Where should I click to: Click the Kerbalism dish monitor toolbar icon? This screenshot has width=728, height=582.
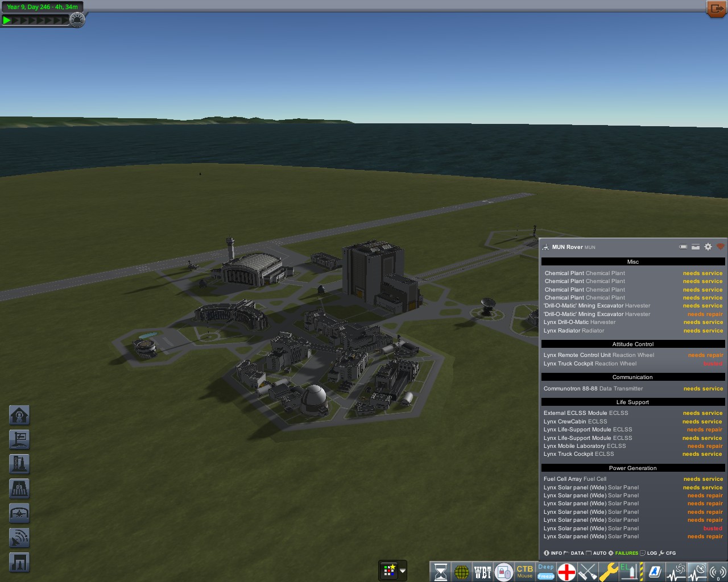click(697, 572)
